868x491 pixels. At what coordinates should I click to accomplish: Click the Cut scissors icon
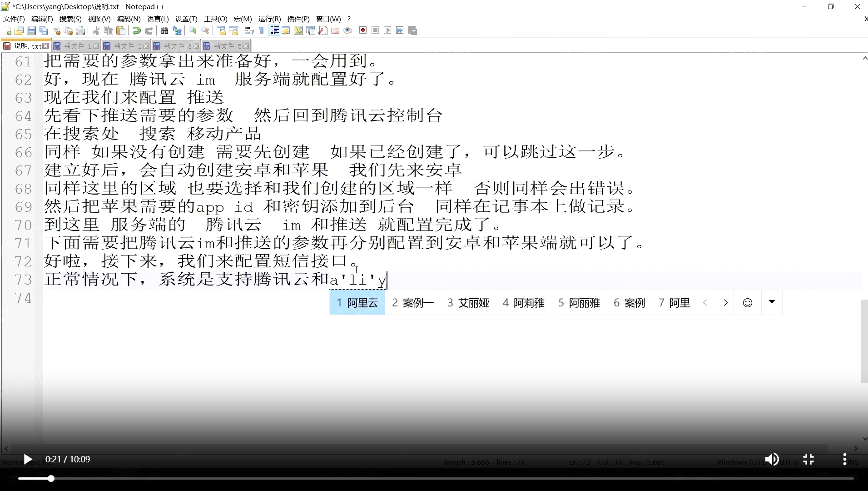point(96,30)
